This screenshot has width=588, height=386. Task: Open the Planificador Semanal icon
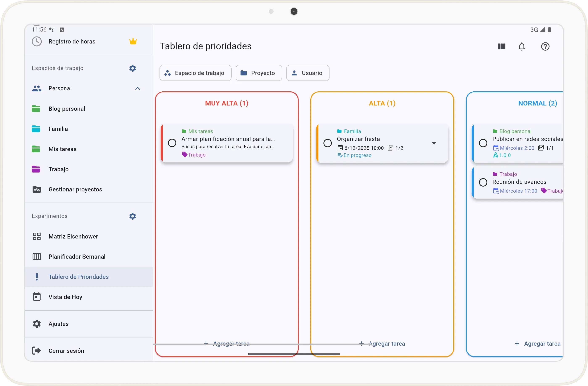coord(37,257)
